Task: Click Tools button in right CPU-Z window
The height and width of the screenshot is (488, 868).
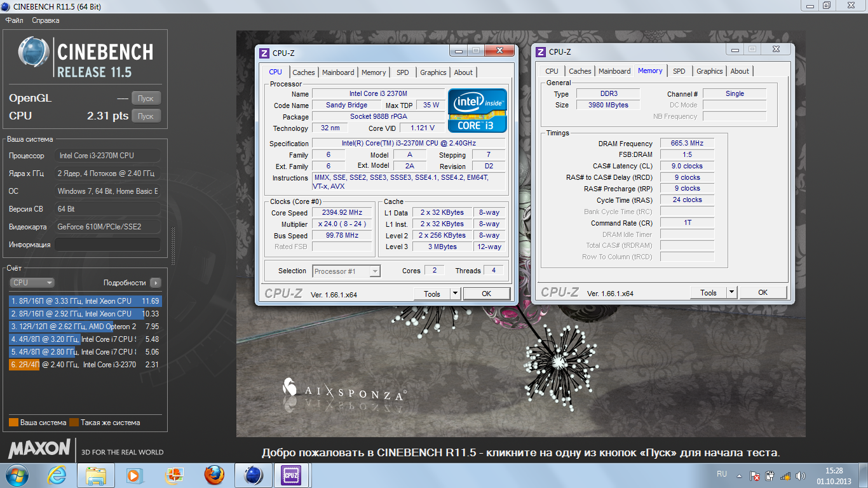Action: pyautogui.click(x=709, y=292)
